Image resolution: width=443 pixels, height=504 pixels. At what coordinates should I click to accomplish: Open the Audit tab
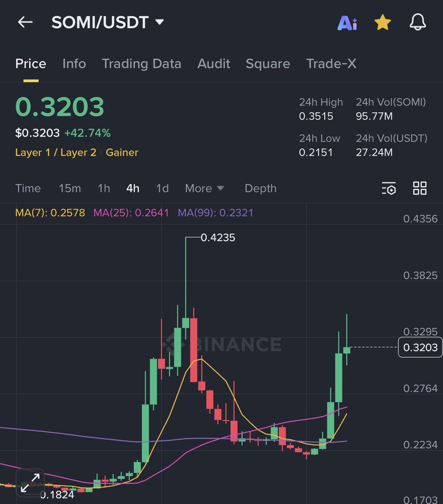[214, 64]
